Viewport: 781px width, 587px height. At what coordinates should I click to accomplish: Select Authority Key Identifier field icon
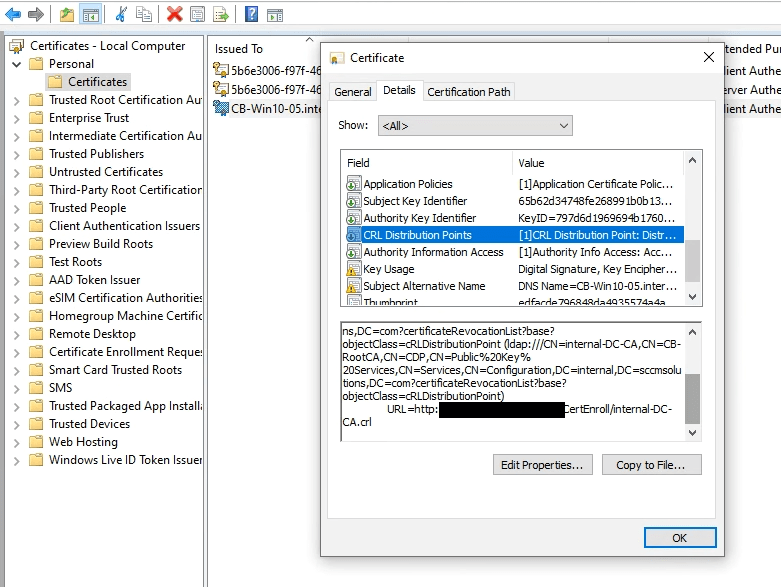pyautogui.click(x=353, y=218)
